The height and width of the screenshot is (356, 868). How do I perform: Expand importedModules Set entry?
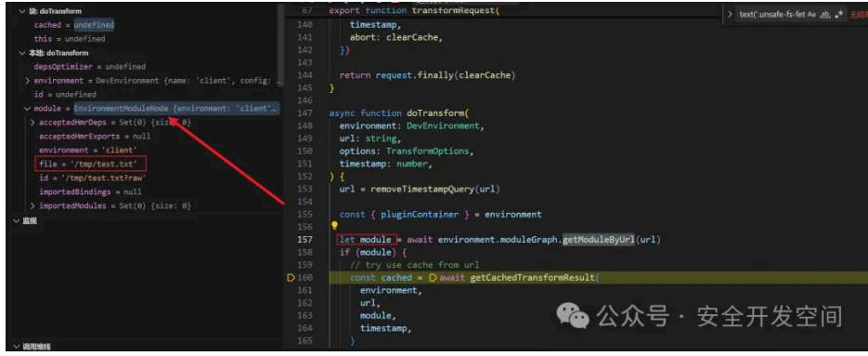(x=32, y=205)
